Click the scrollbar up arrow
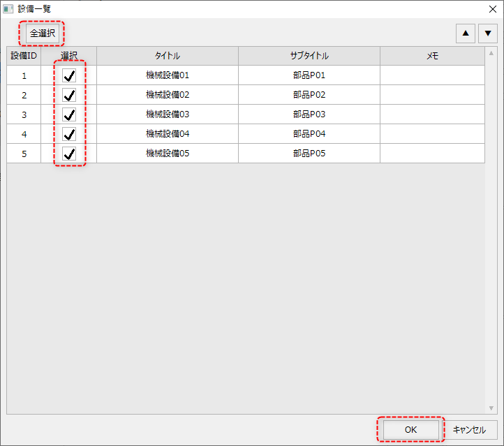The height and width of the screenshot is (446, 504). click(491, 53)
